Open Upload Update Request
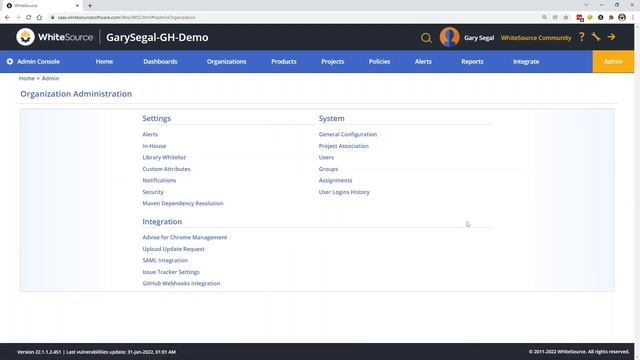Screen dimensions: 640x360 point(173,249)
